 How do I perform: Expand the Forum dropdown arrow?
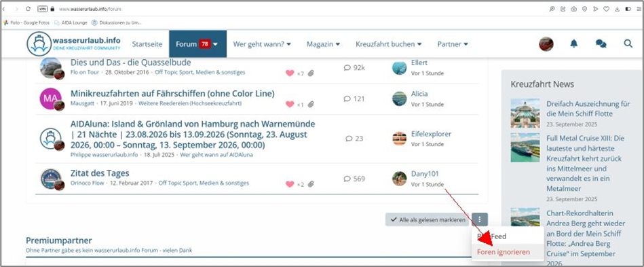click(215, 44)
